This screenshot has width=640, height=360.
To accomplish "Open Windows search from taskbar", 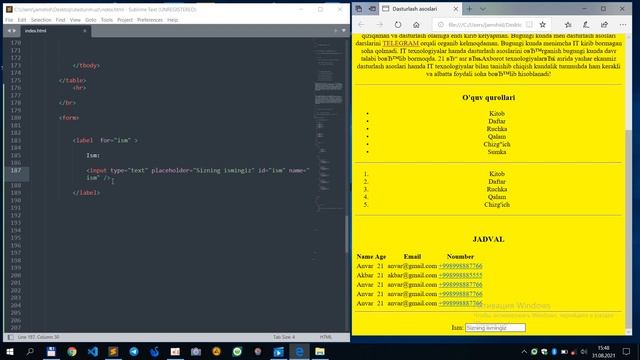I will pos(30,351).
